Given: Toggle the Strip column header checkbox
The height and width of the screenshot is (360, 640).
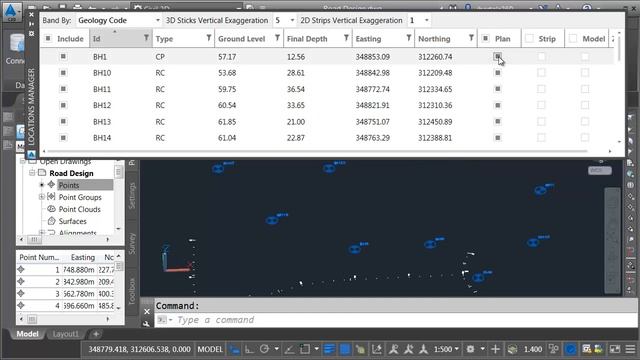Looking at the screenshot, I should [529, 38].
